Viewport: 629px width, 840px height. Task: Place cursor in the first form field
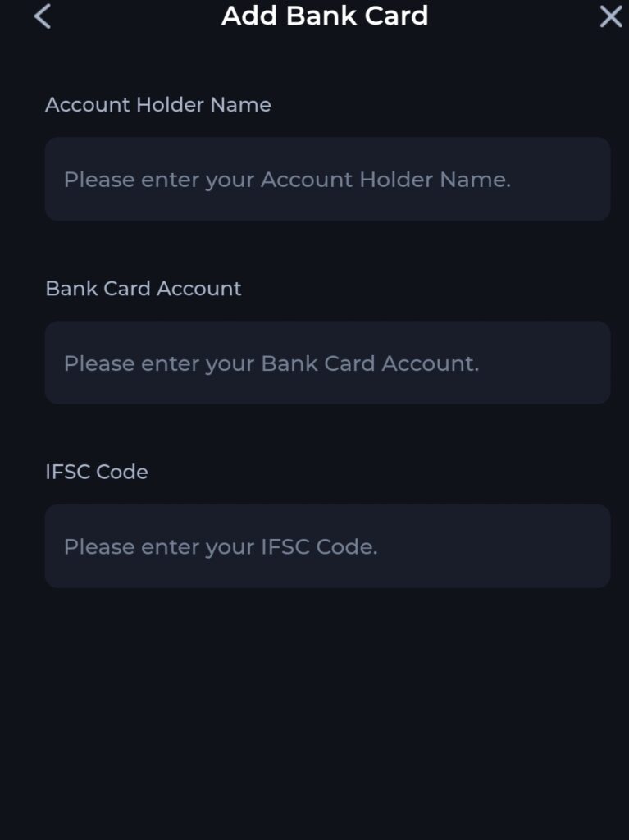pyautogui.click(x=327, y=179)
